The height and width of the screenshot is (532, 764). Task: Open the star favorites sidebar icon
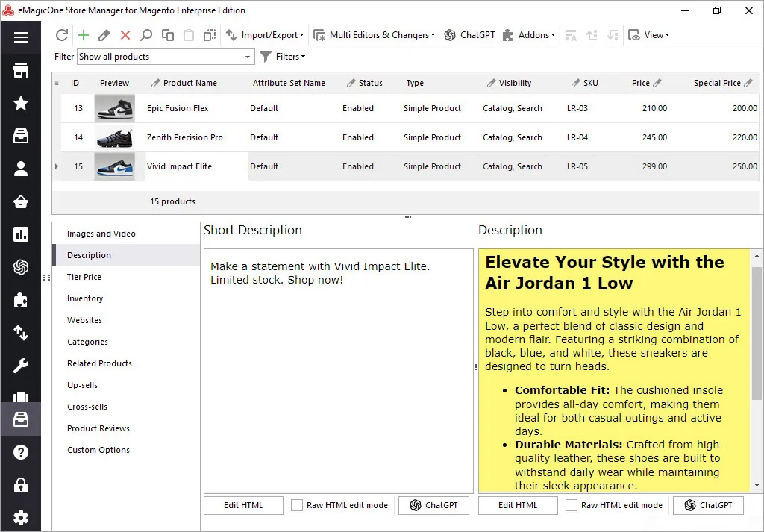(20, 103)
